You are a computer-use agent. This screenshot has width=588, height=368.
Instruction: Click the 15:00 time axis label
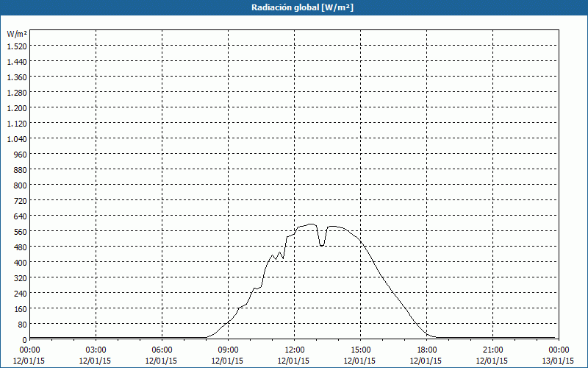pyautogui.click(x=360, y=350)
